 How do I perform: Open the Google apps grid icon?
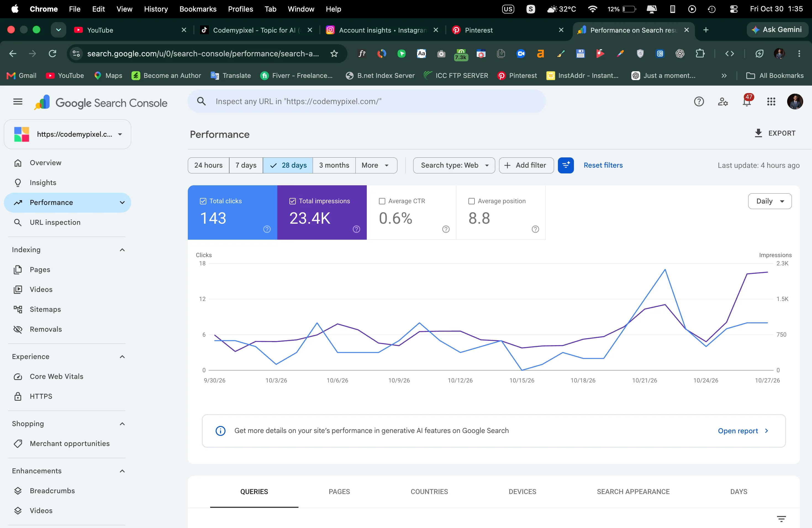tap(771, 102)
